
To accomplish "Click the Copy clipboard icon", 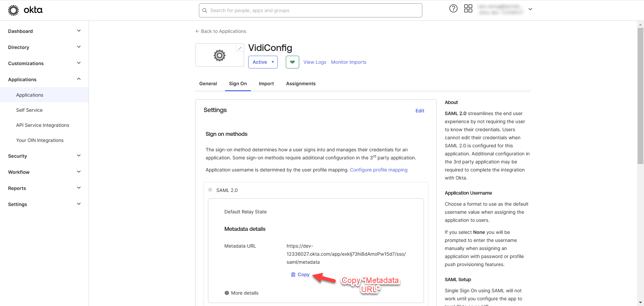I will [293, 274].
